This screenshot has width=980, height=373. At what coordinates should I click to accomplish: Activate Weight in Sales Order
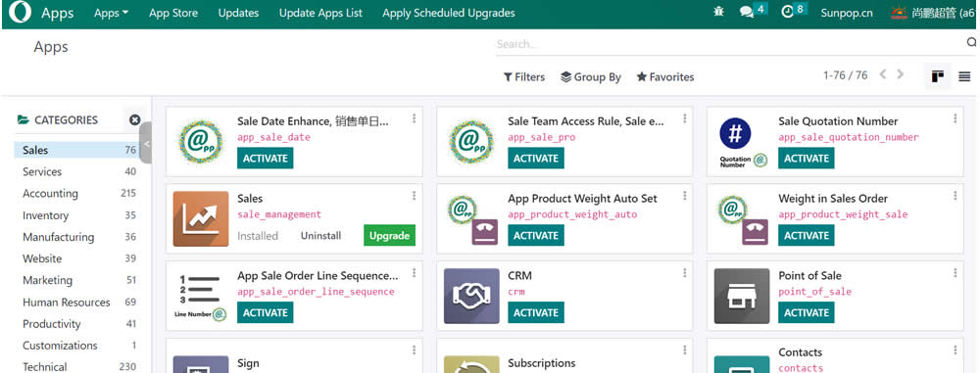[807, 236]
